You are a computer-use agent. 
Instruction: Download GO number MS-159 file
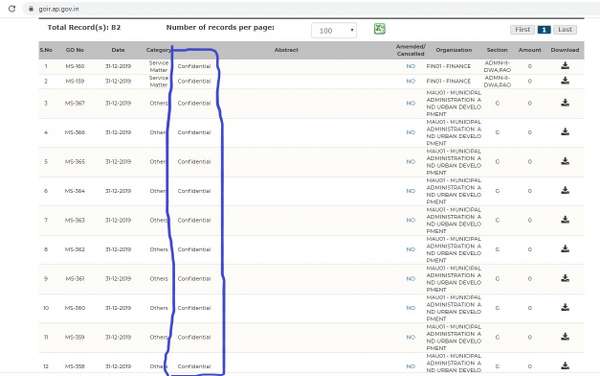click(x=565, y=81)
